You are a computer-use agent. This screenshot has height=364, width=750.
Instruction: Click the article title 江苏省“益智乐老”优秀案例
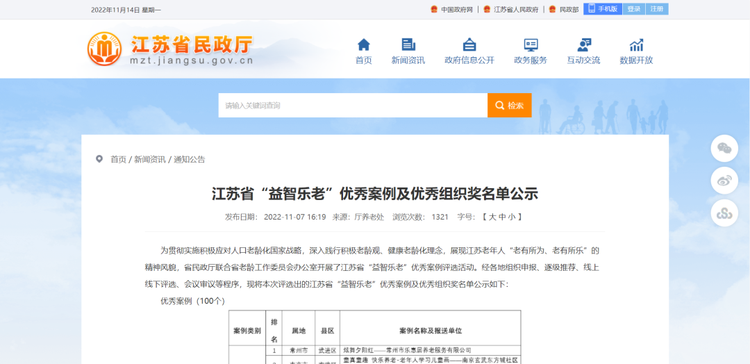click(375, 194)
